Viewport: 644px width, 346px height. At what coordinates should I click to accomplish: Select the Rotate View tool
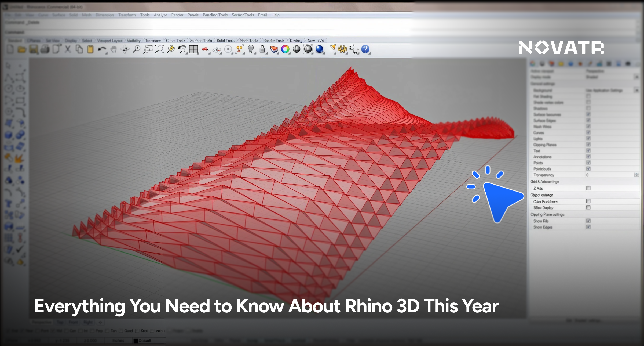pos(125,49)
